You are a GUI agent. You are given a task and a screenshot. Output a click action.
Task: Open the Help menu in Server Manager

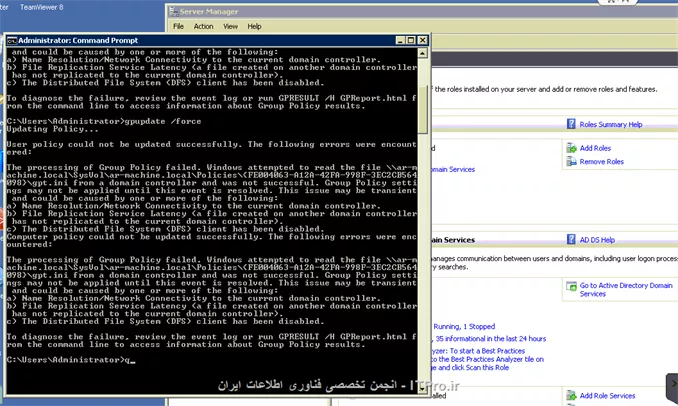[x=254, y=26]
